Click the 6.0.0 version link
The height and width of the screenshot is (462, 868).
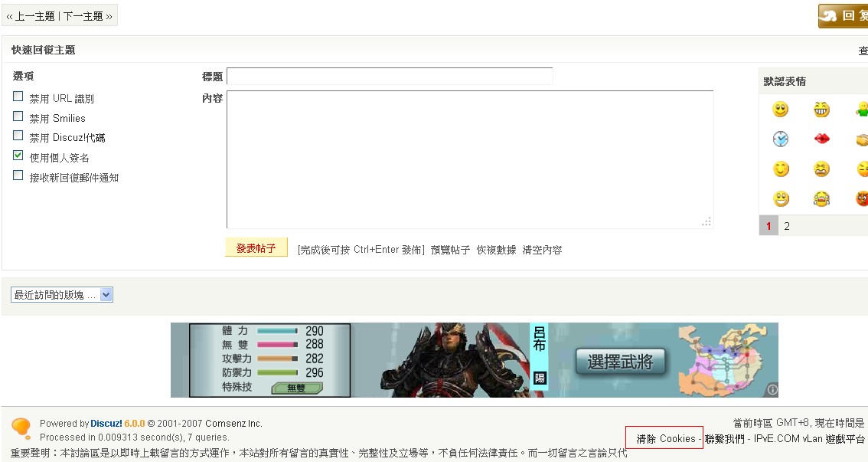tap(135, 423)
